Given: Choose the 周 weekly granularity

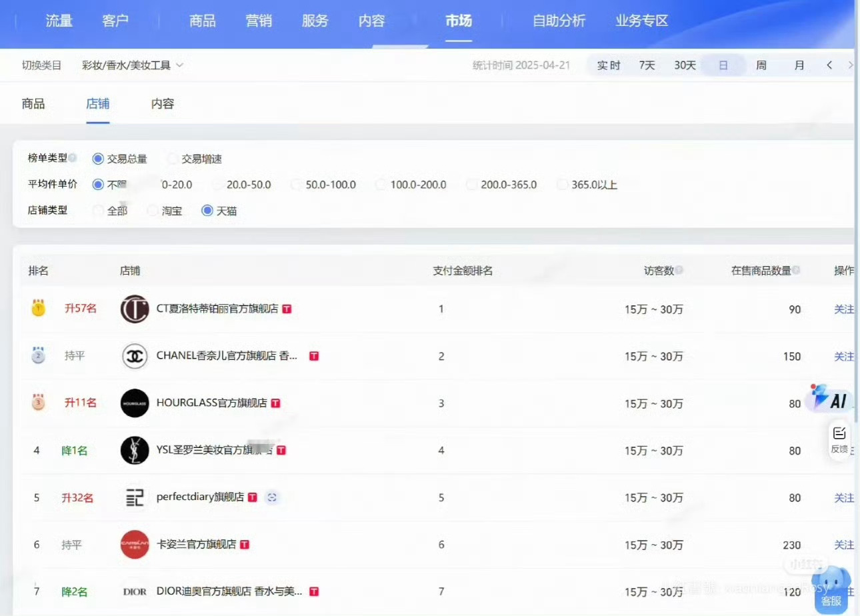Looking at the screenshot, I should (761, 65).
